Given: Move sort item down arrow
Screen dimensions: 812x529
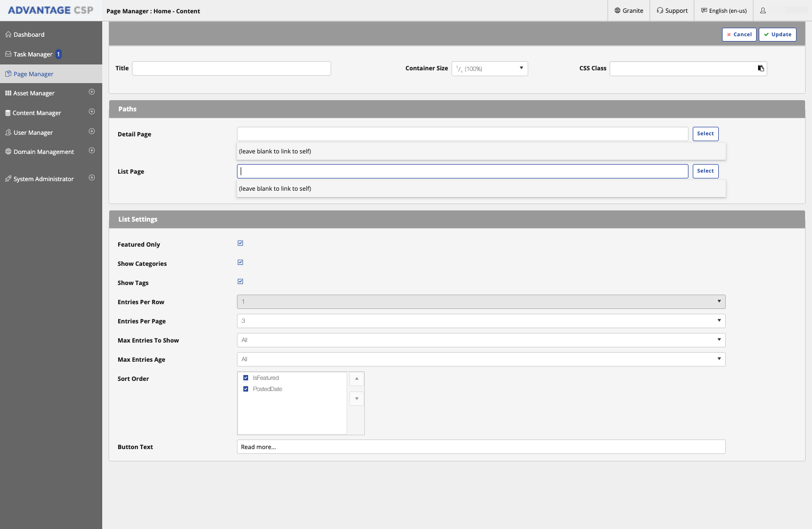Looking at the screenshot, I should tap(357, 398).
